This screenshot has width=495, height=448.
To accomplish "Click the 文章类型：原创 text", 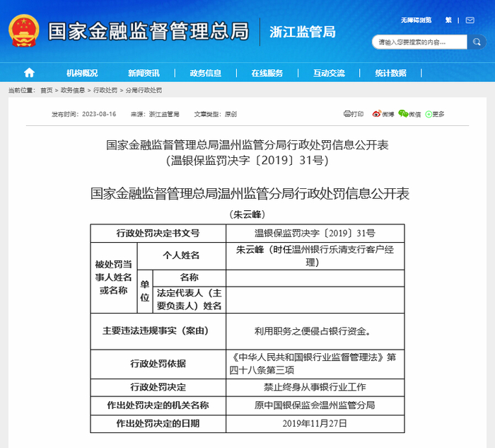I will click(216, 114).
